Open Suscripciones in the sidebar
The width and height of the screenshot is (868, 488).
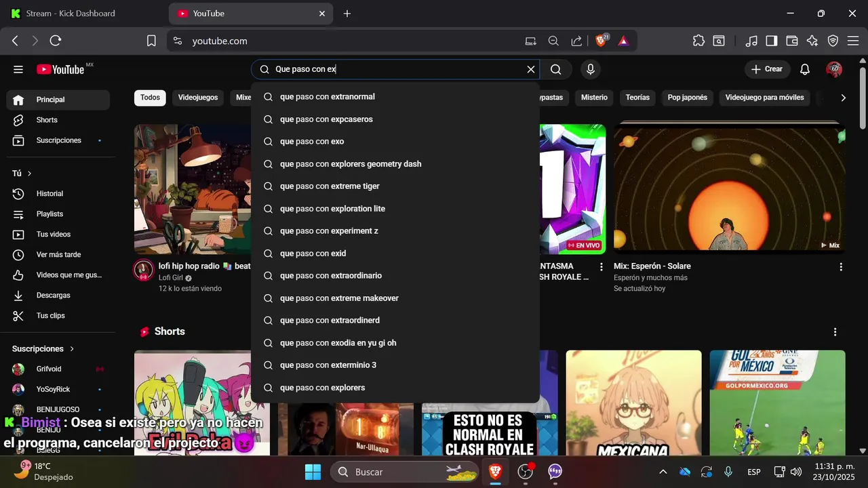tap(58, 140)
